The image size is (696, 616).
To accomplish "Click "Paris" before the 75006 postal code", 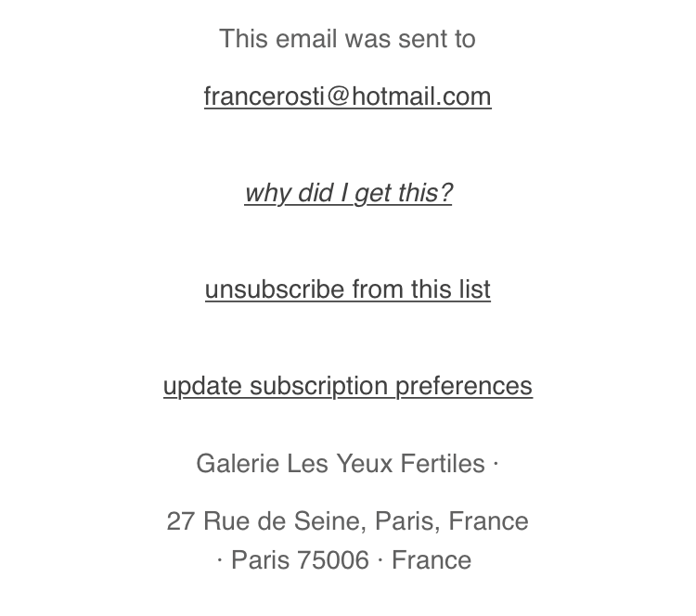I will (x=261, y=560).
